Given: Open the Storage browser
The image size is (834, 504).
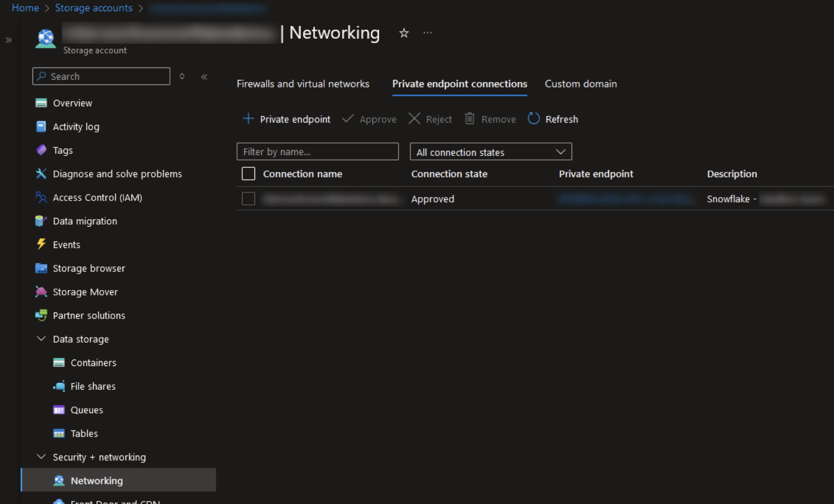Looking at the screenshot, I should (89, 268).
